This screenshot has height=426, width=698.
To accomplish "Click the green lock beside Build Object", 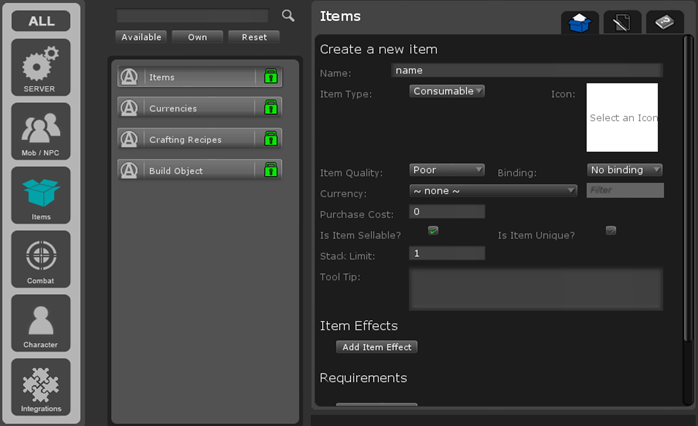I will coord(270,170).
